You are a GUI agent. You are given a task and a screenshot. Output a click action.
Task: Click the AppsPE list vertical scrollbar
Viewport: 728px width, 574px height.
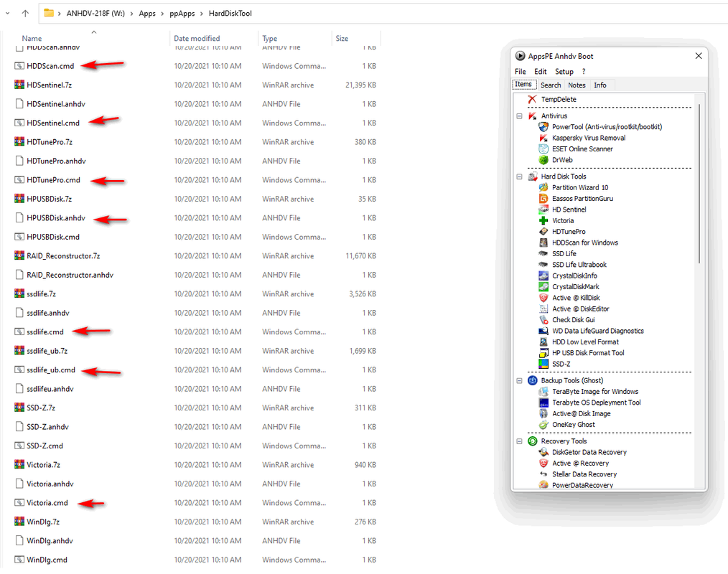tap(699, 183)
